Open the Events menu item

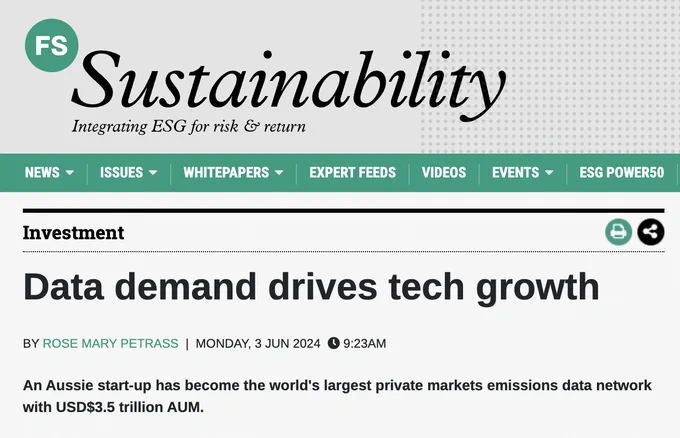click(x=515, y=173)
